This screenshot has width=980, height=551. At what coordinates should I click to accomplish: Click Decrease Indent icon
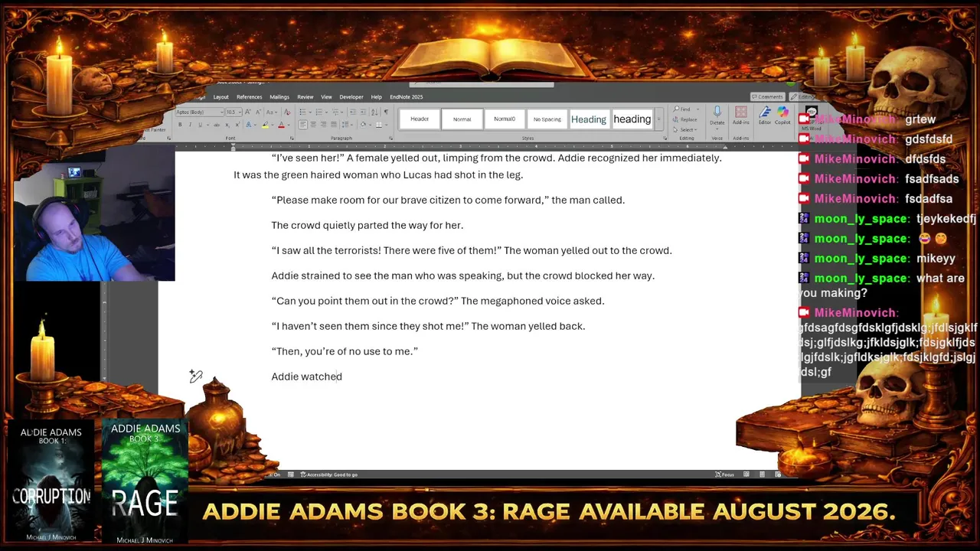tap(353, 112)
